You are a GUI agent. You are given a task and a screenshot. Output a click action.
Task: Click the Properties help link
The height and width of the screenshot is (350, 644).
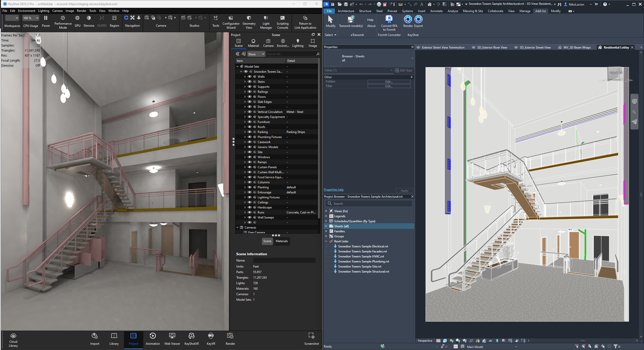tap(333, 190)
